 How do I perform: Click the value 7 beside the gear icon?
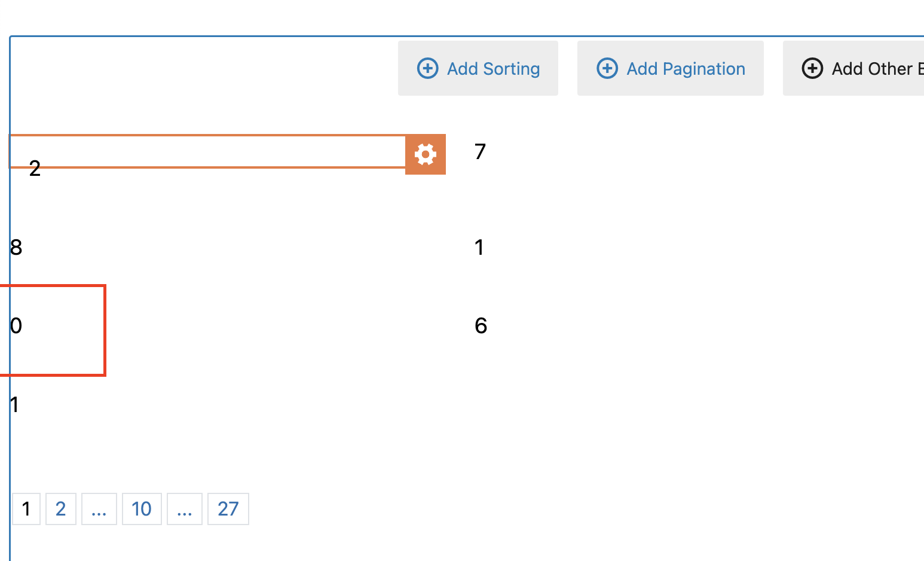tap(480, 152)
